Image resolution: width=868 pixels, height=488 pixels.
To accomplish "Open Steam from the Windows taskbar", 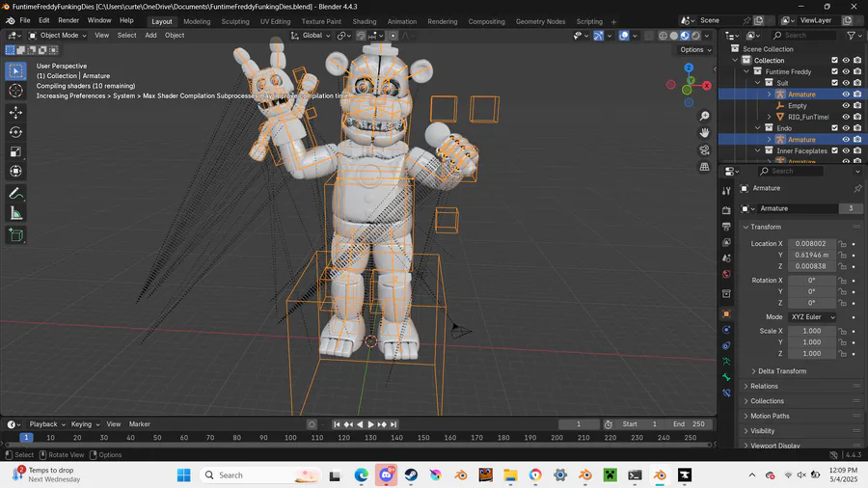I will point(411,475).
